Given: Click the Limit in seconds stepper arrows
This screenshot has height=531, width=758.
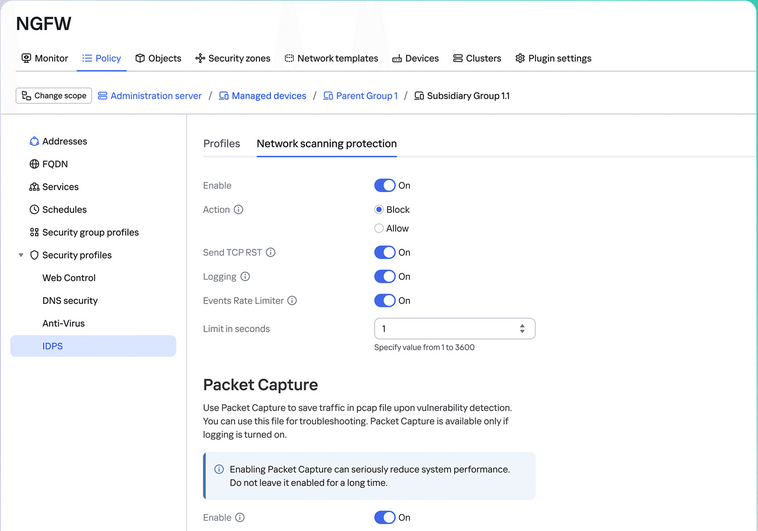Looking at the screenshot, I should point(522,329).
